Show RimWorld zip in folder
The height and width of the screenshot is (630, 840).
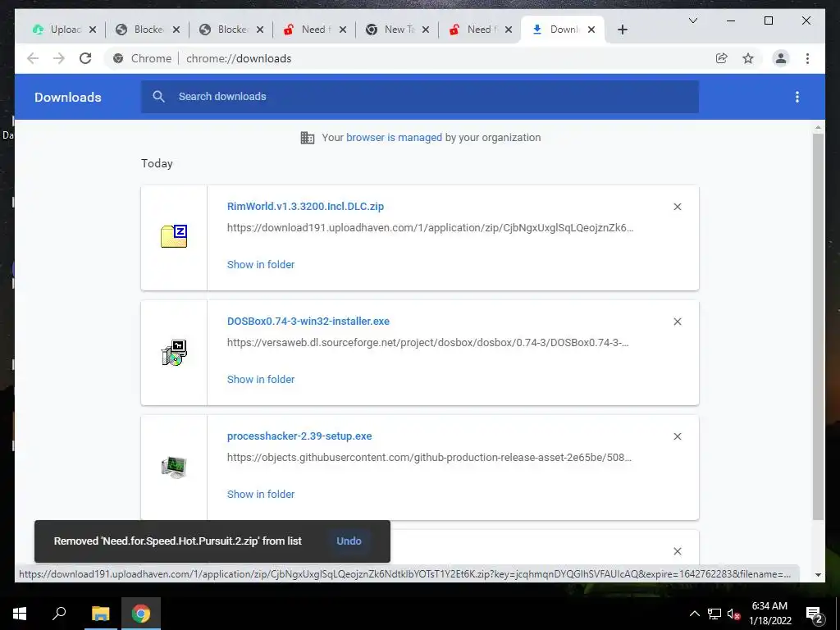[x=261, y=265]
